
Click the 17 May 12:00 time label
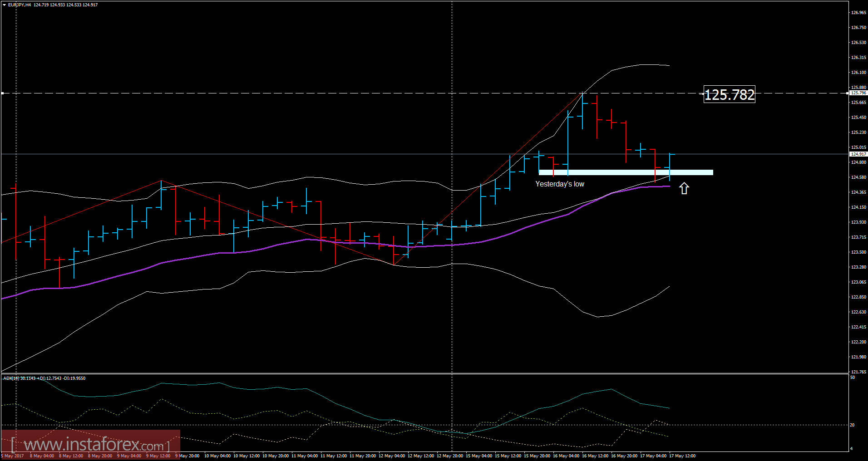[x=682, y=456]
